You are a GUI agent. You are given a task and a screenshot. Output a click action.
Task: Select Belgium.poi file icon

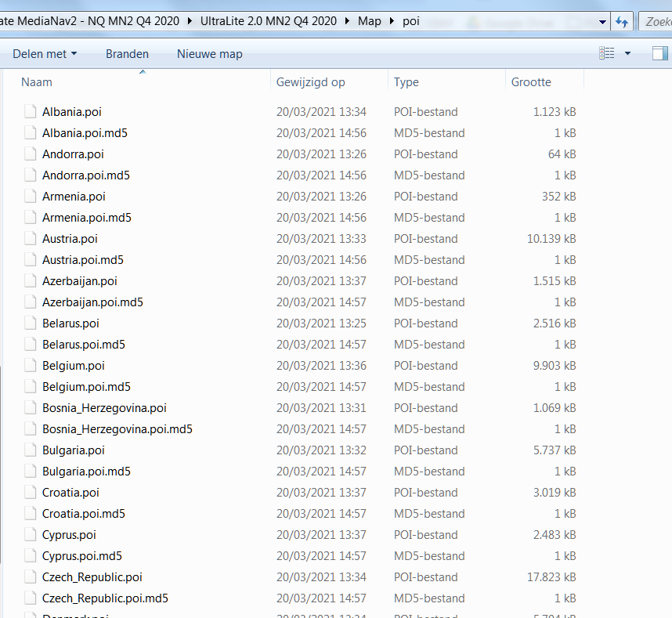[x=30, y=366]
